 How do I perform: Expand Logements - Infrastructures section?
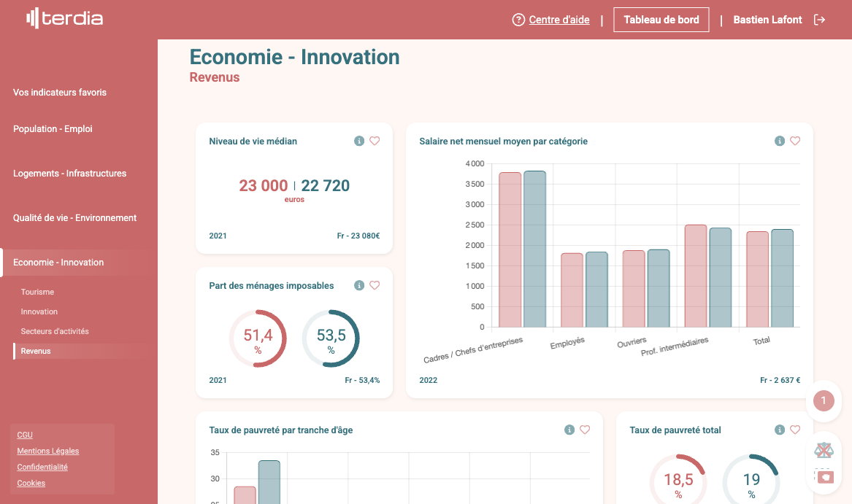tap(69, 174)
